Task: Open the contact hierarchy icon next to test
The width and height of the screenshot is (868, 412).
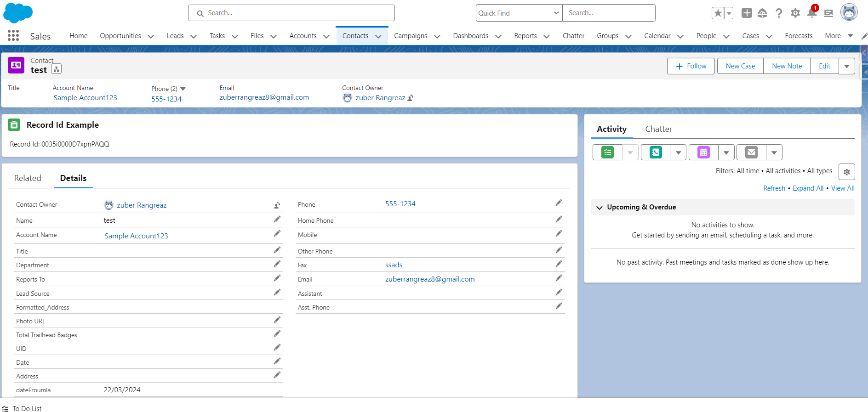Action: [57, 69]
